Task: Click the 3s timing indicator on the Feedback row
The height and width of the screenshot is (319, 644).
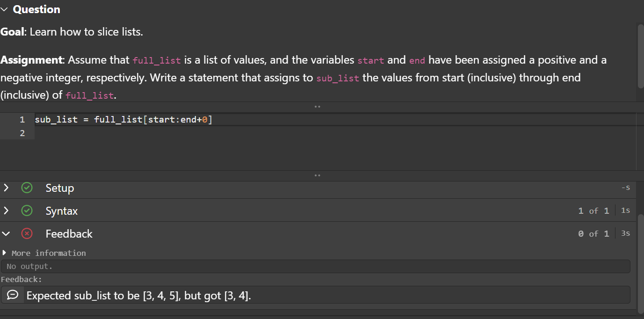Action: (x=625, y=233)
